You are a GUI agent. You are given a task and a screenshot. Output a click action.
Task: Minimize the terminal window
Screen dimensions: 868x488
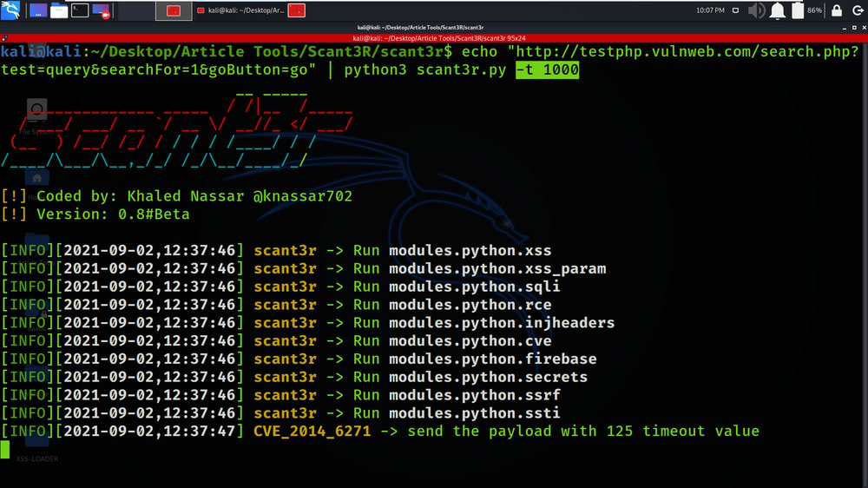(x=845, y=27)
